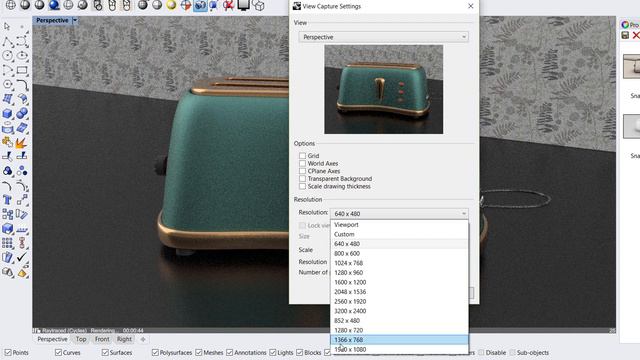Choose Viewport from the resolution list
This screenshot has width=640, height=360.
(399, 224)
